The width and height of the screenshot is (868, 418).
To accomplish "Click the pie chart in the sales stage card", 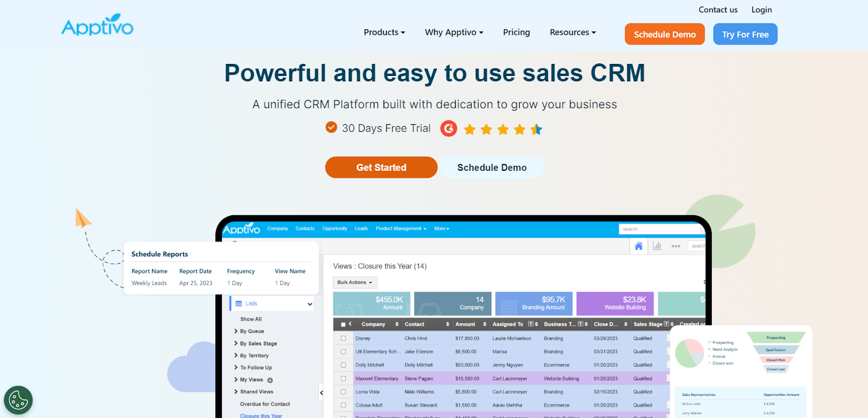I will pyautogui.click(x=690, y=353).
